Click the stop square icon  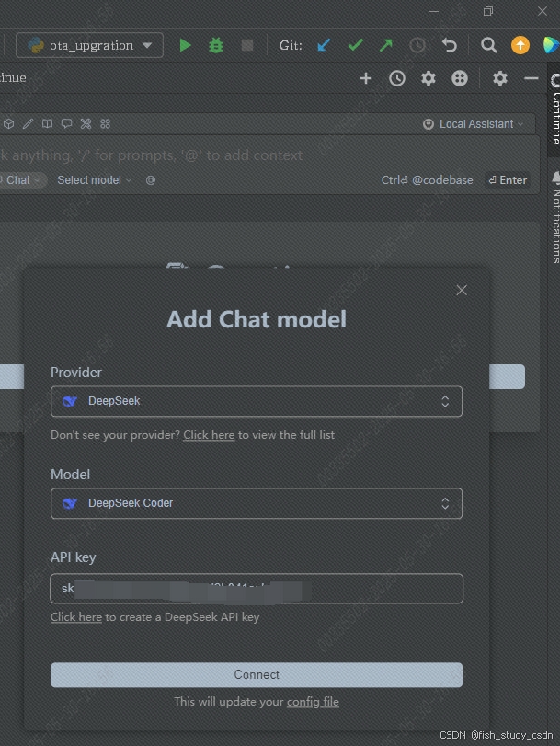coord(247,45)
